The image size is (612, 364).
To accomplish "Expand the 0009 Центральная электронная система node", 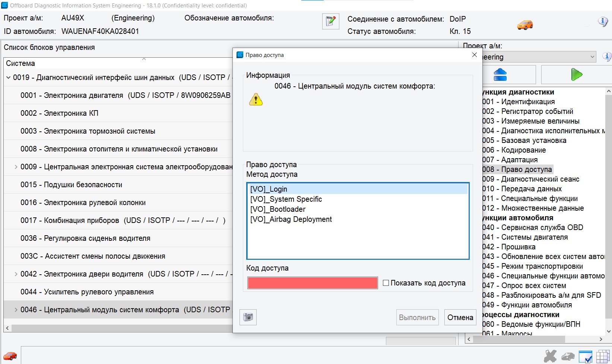I will [16, 167].
